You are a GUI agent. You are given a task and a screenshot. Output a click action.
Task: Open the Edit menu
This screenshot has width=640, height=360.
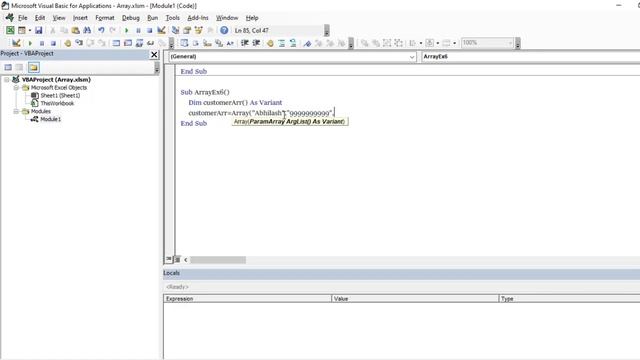pyautogui.click(x=40, y=18)
